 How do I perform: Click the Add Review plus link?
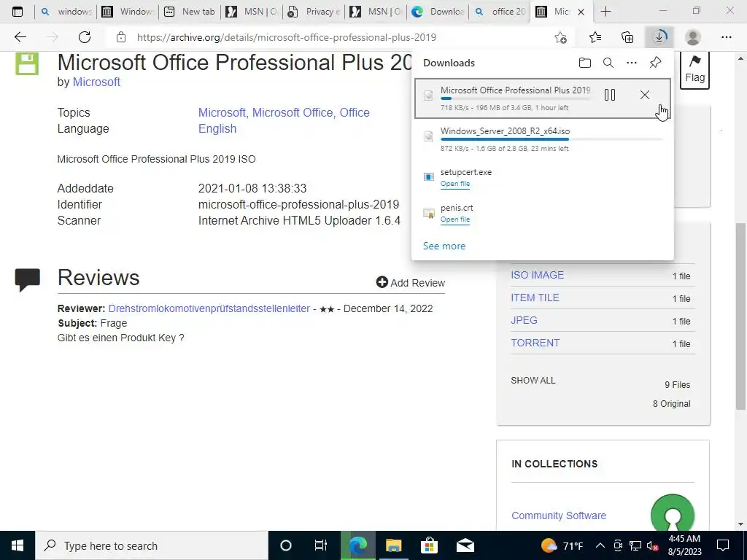point(411,283)
